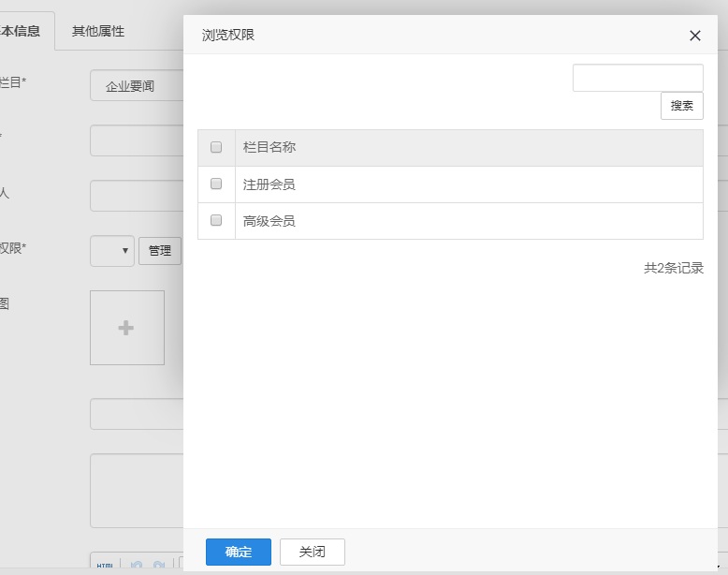Select the 注册会员 row text
The height and width of the screenshot is (575, 728).
269,184
